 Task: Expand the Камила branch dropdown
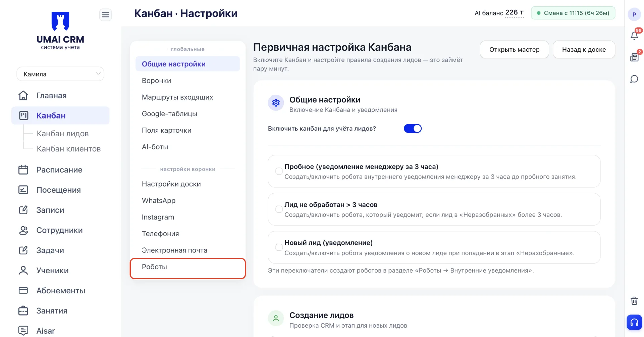pos(60,74)
